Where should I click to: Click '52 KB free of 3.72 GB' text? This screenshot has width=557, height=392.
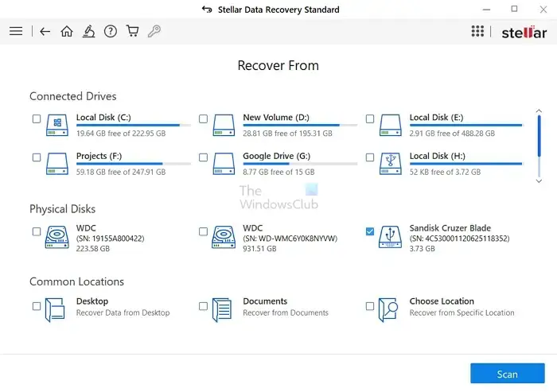coord(445,173)
